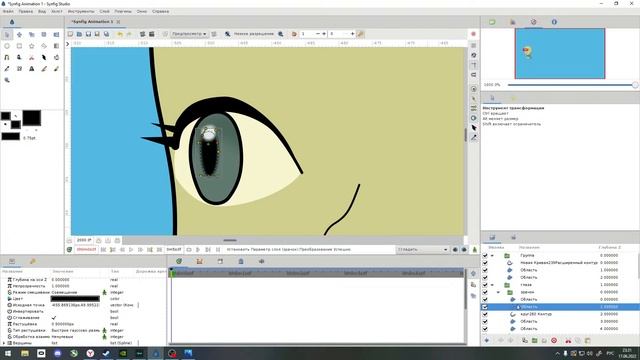Click the large fill color swatch in toolbox
Image resolution: width=640 pixels, height=360 pixels.
coord(31,118)
